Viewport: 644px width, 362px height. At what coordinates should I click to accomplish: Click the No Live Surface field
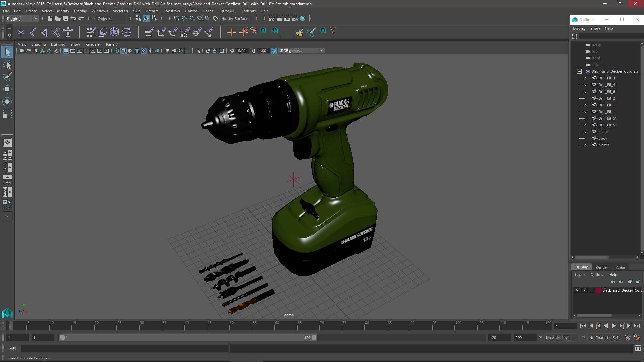coord(236,19)
